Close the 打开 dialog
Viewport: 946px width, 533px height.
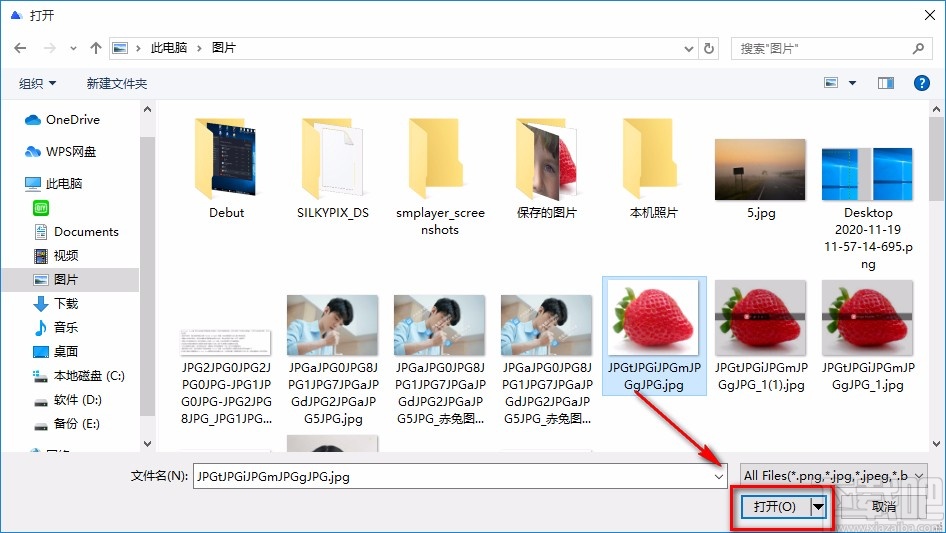pos(930,15)
